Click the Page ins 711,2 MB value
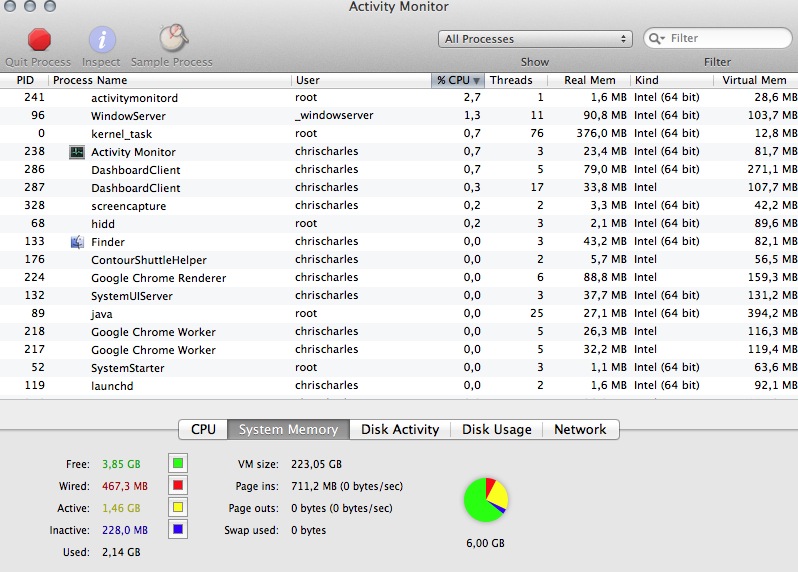 point(347,486)
